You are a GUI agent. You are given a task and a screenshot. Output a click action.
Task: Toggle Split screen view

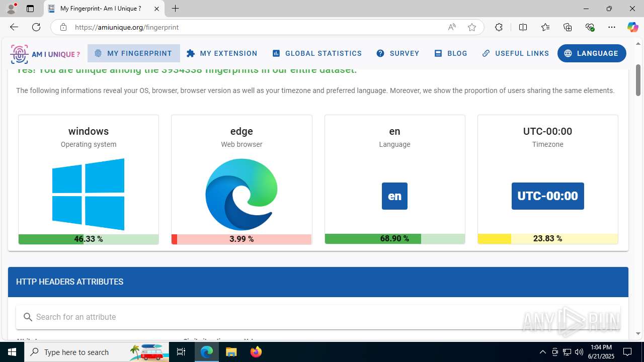(x=523, y=27)
